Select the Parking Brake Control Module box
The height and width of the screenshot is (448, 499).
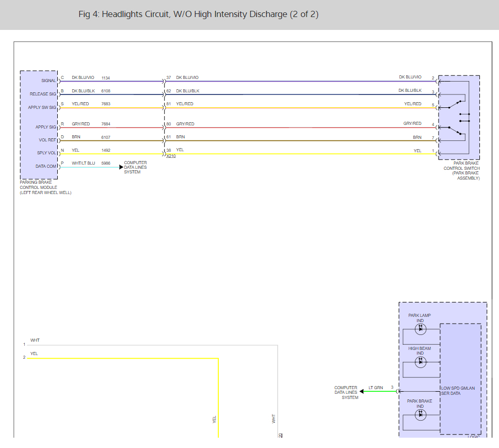[39, 124]
